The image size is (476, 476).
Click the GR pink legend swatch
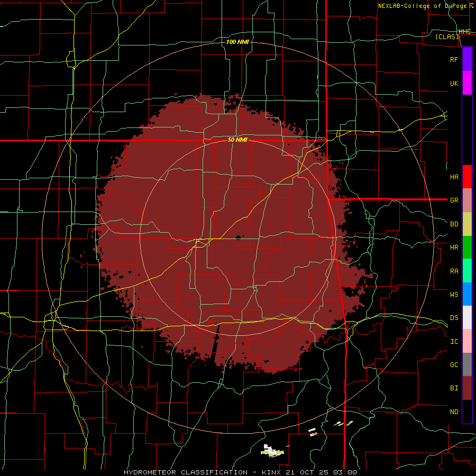click(467, 200)
